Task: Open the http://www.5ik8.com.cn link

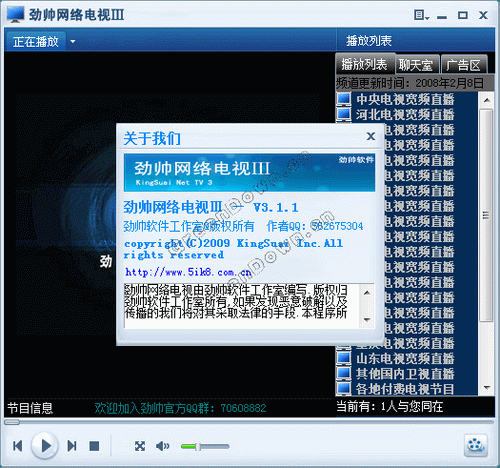Action: click(x=188, y=272)
